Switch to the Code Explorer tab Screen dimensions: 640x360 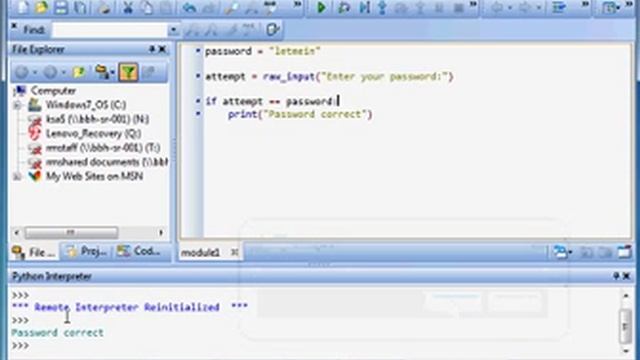pyautogui.click(x=138, y=251)
